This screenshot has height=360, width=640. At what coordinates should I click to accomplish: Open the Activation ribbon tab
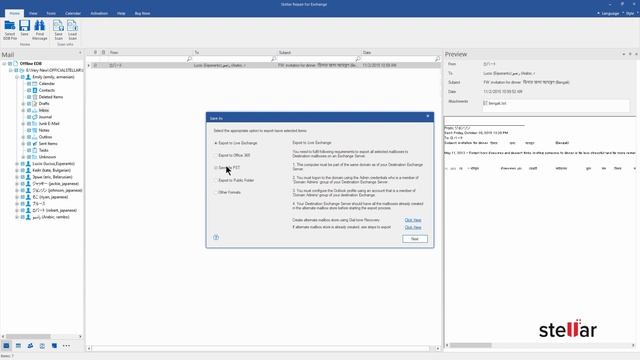tap(99, 13)
